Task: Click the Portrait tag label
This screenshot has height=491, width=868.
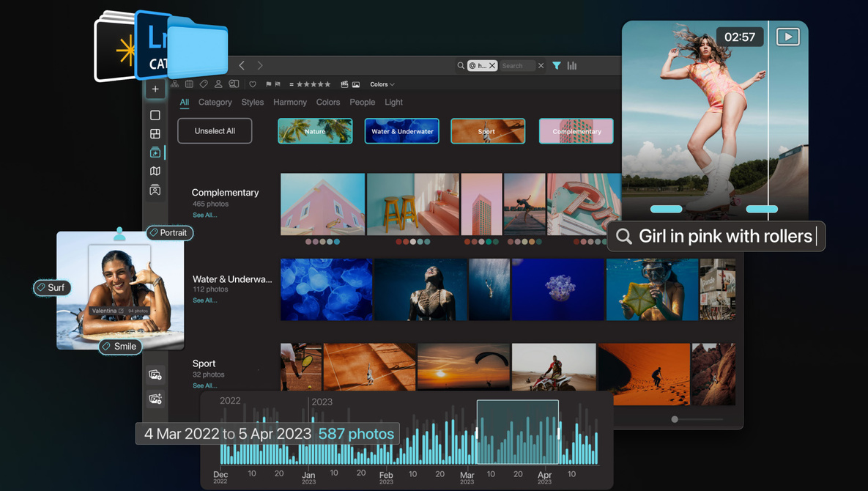Action: tap(170, 232)
